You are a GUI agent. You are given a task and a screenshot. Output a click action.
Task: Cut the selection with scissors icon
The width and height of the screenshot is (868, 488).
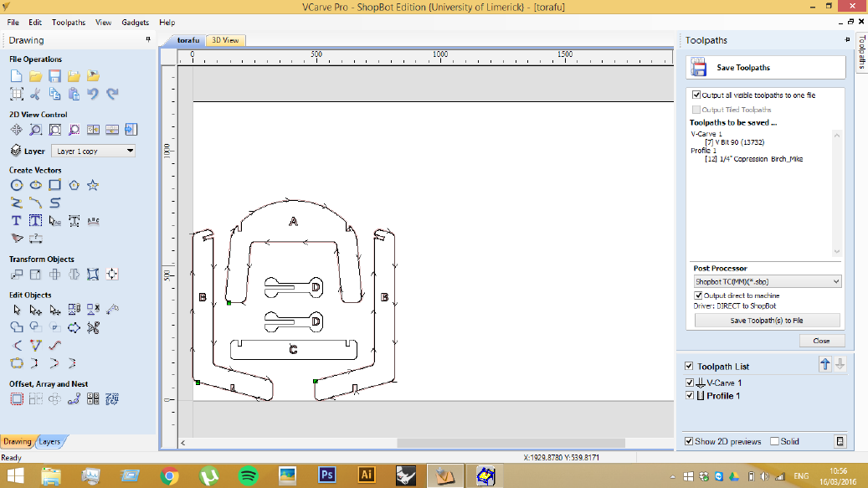click(35, 94)
